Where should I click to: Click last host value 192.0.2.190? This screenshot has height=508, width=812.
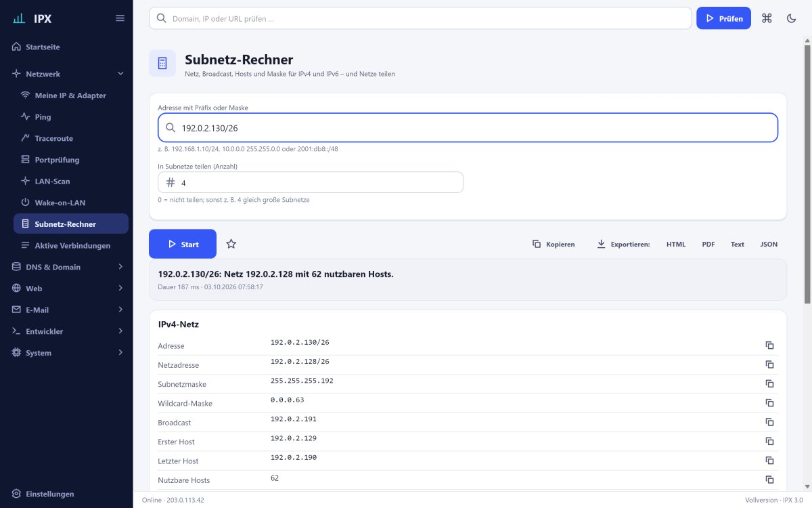[x=294, y=457]
